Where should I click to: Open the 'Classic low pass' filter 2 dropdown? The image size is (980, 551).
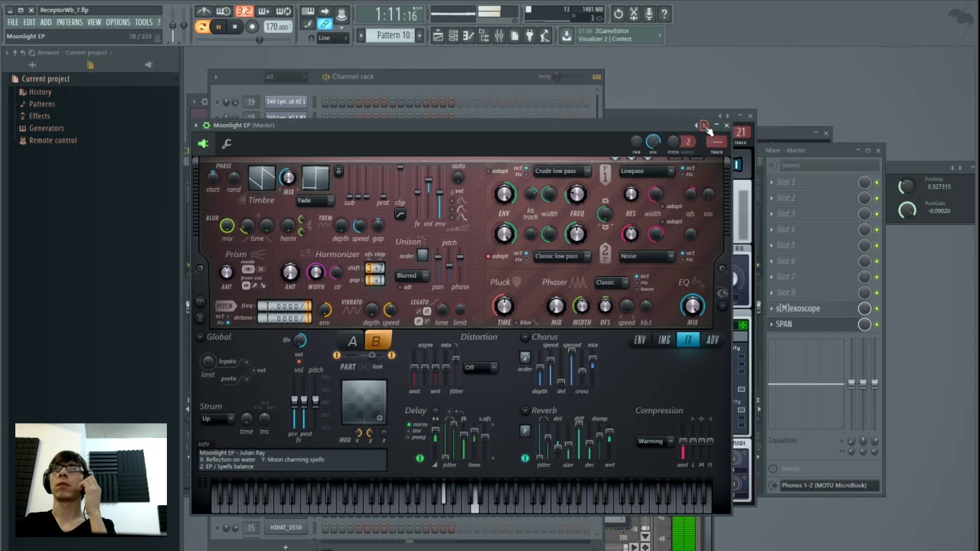pyautogui.click(x=561, y=256)
